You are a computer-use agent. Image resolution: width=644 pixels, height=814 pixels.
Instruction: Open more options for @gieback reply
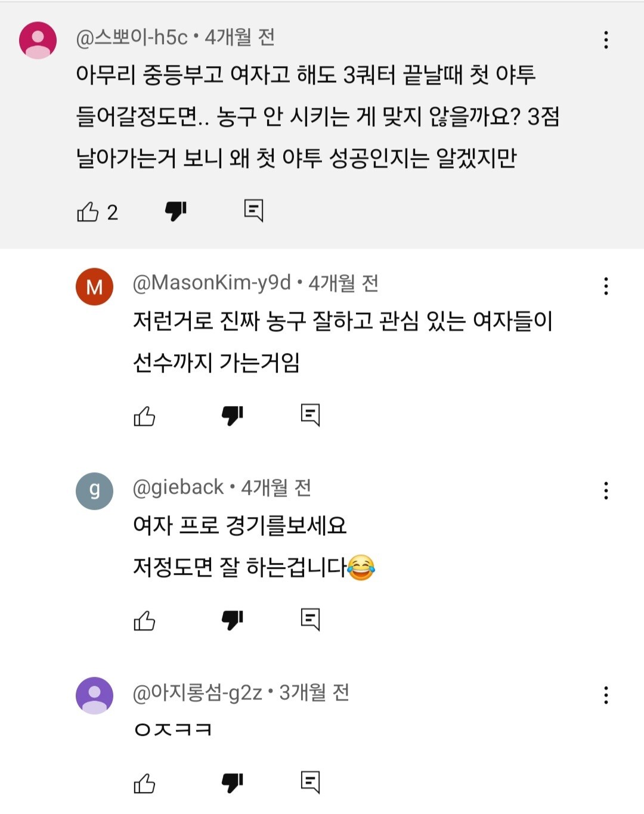click(x=606, y=491)
